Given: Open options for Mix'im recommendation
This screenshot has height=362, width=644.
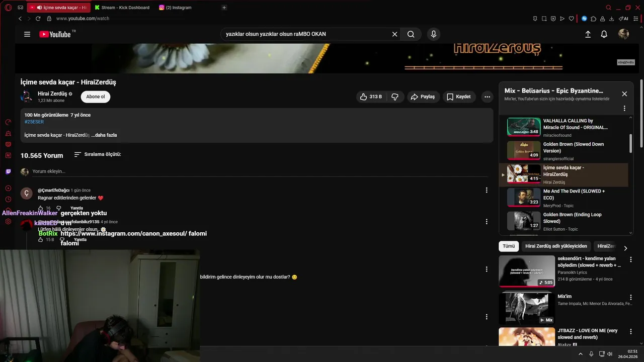Looking at the screenshot, I should point(631,298).
